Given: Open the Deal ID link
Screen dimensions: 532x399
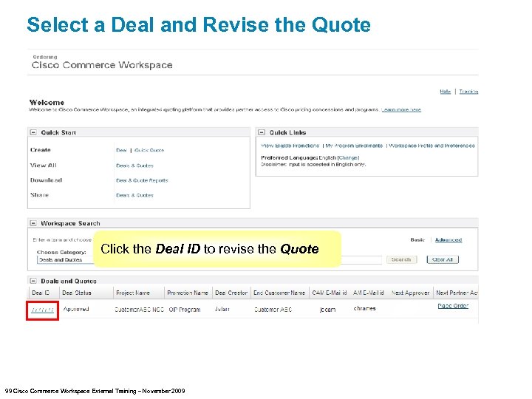Looking at the screenshot, I should coord(42,310).
